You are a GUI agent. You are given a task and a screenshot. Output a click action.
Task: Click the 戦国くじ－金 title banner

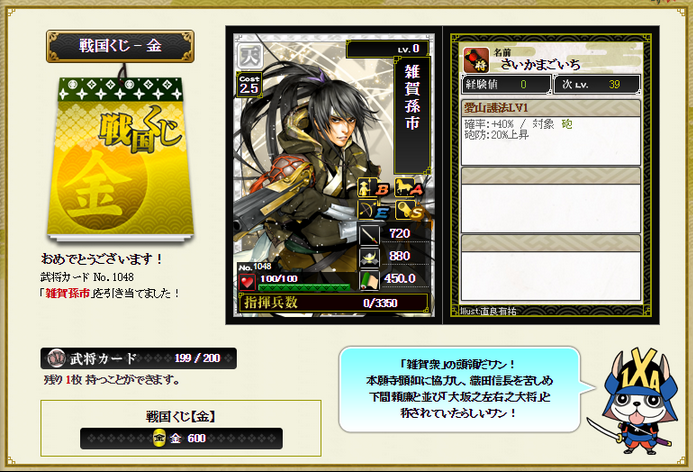(x=120, y=46)
